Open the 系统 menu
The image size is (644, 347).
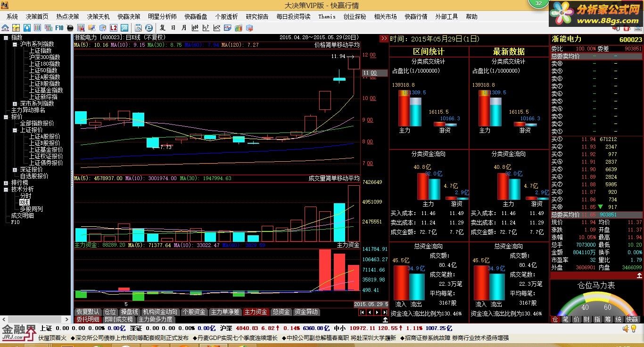12,17
